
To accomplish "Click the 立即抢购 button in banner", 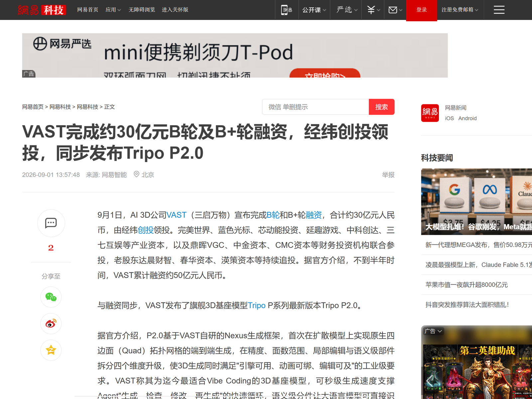I will [x=325, y=74].
